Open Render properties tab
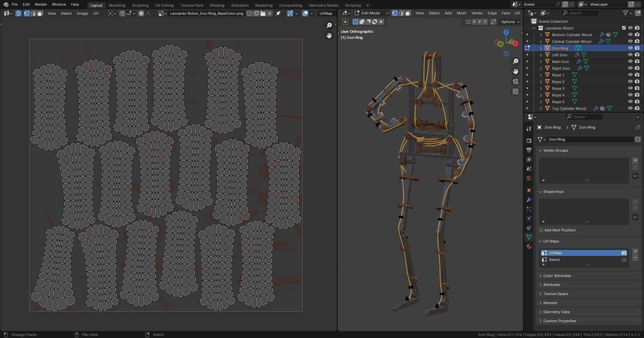644x338 pixels. coord(529,141)
